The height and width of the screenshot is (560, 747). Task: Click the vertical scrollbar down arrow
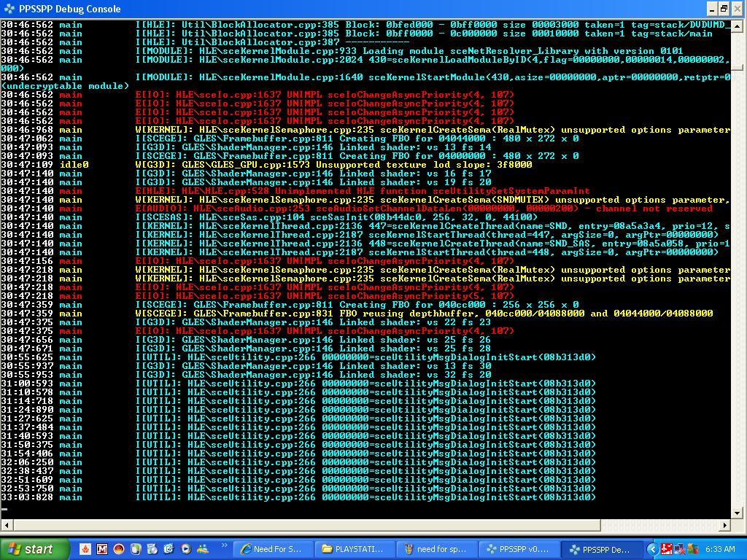tap(738, 513)
